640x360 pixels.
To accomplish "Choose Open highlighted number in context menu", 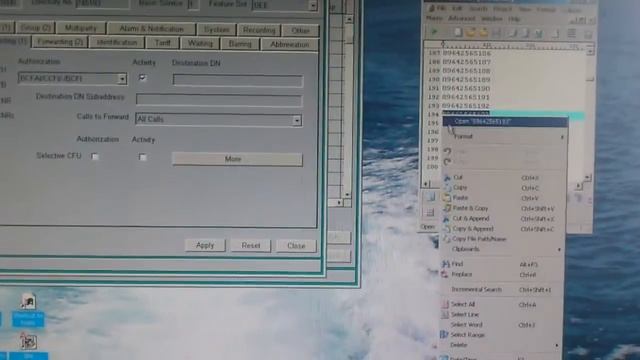I will pos(505,121).
